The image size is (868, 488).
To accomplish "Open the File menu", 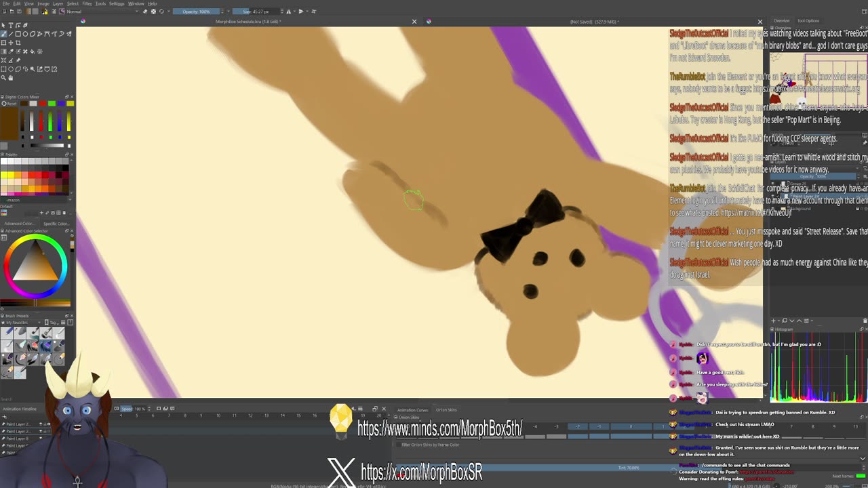I will [6, 3].
